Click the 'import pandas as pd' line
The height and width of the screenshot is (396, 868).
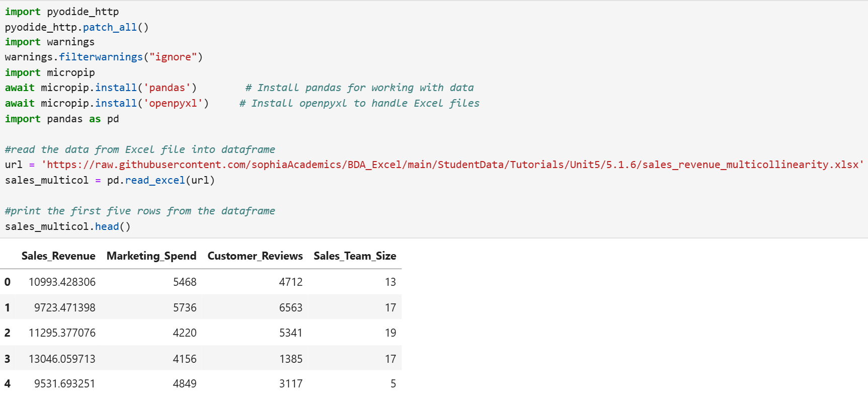pyautogui.click(x=62, y=119)
